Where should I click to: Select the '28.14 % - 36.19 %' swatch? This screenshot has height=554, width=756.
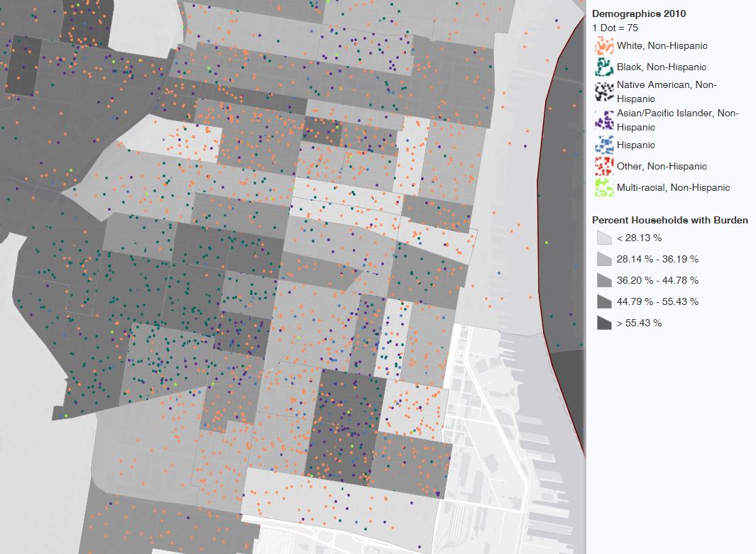(x=603, y=259)
